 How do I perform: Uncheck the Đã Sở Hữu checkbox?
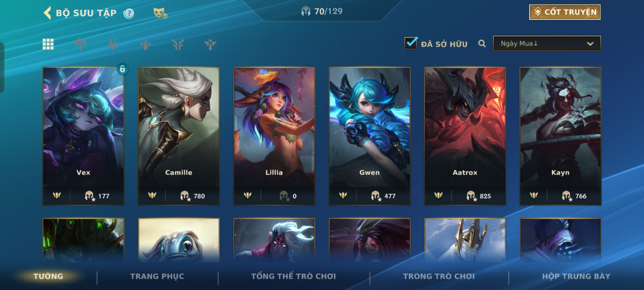coord(411,43)
